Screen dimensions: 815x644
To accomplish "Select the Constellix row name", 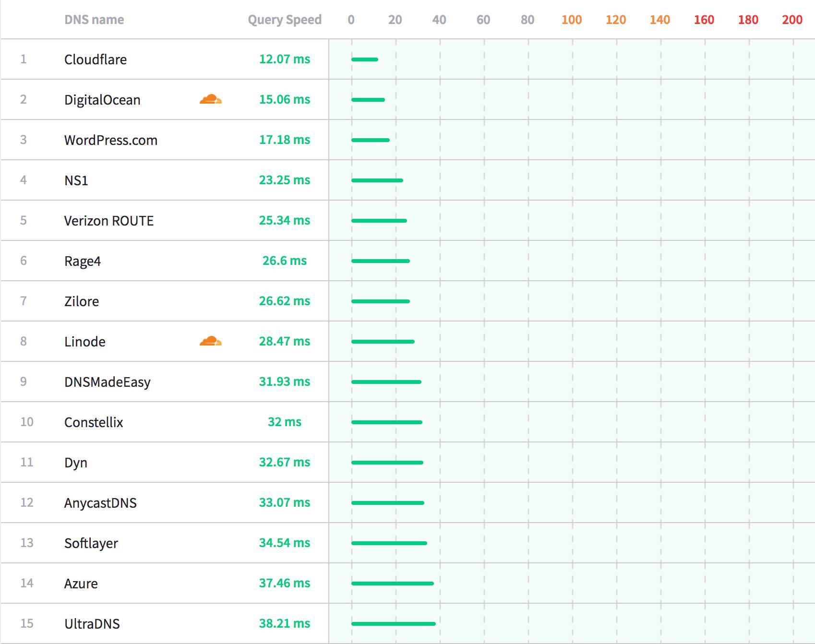I will 94,422.
